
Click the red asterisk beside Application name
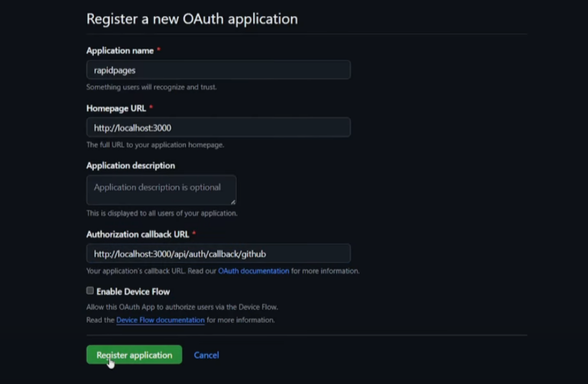pos(158,50)
